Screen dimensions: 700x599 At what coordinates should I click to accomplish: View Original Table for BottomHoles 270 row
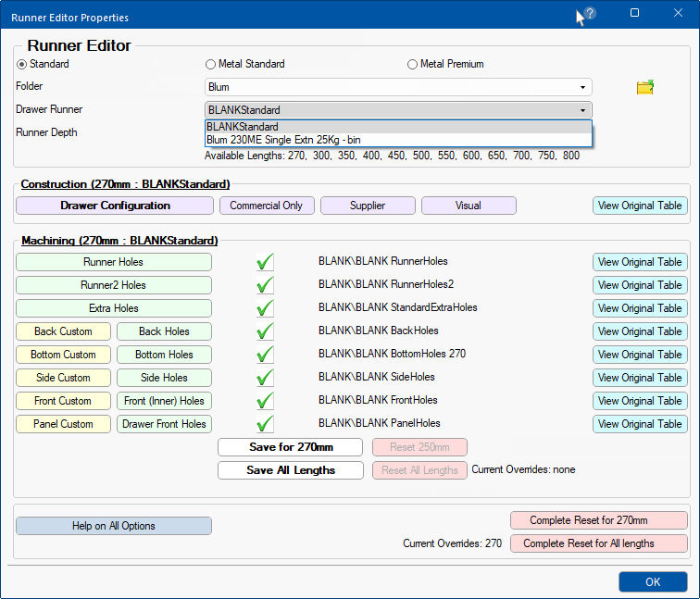[640, 355]
